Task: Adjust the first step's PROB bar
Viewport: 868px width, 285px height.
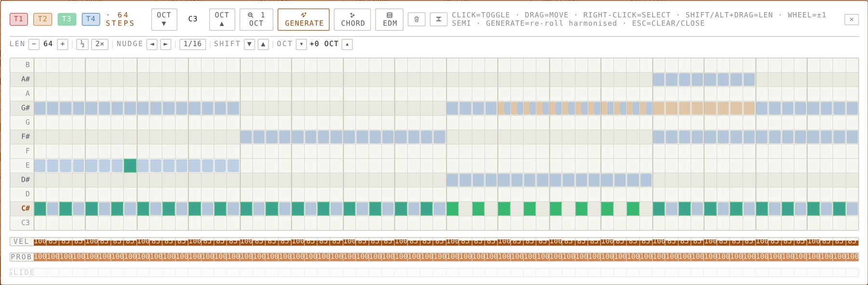Action: (x=40, y=256)
